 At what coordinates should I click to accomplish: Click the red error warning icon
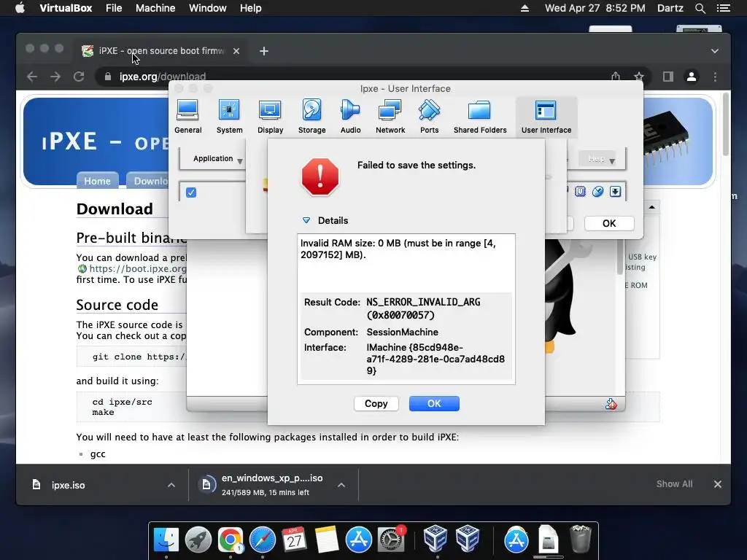[x=320, y=176]
